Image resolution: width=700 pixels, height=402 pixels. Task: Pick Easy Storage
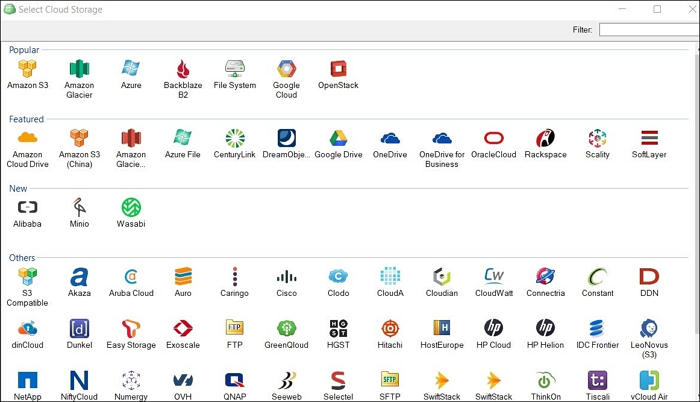point(131,334)
